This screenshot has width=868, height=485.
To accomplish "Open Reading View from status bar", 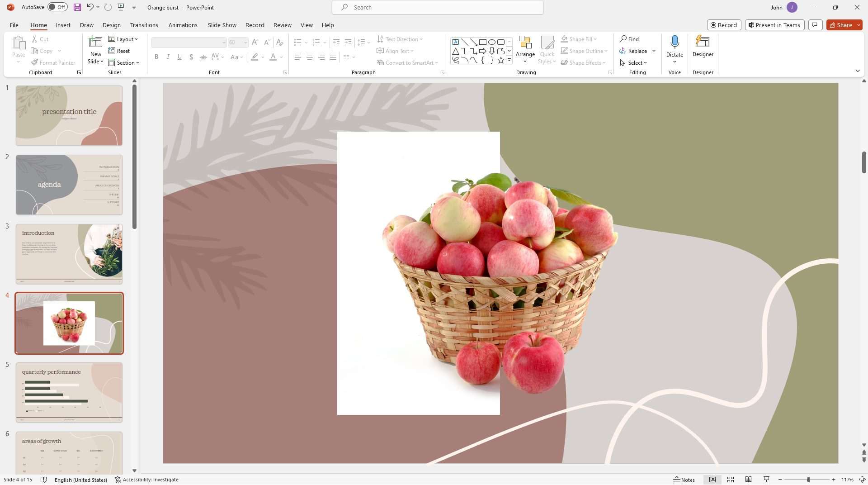I will pyautogui.click(x=749, y=480).
